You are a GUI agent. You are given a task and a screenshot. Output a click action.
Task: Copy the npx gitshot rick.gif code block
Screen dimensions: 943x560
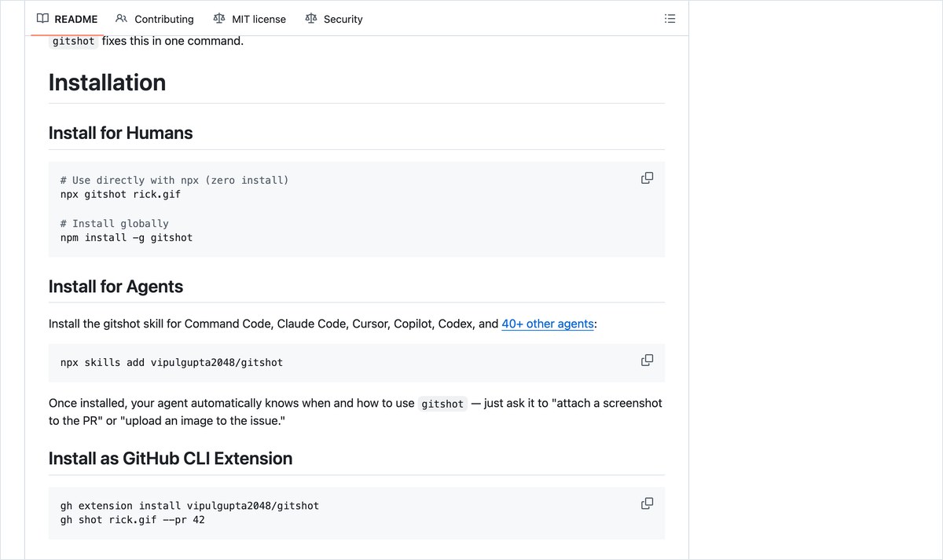pyautogui.click(x=647, y=178)
